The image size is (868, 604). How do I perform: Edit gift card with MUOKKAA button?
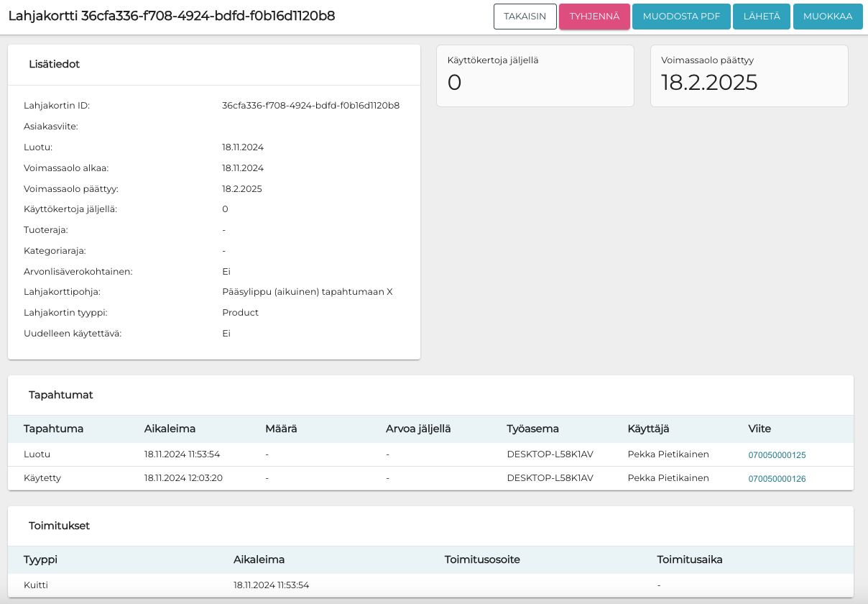pos(828,17)
